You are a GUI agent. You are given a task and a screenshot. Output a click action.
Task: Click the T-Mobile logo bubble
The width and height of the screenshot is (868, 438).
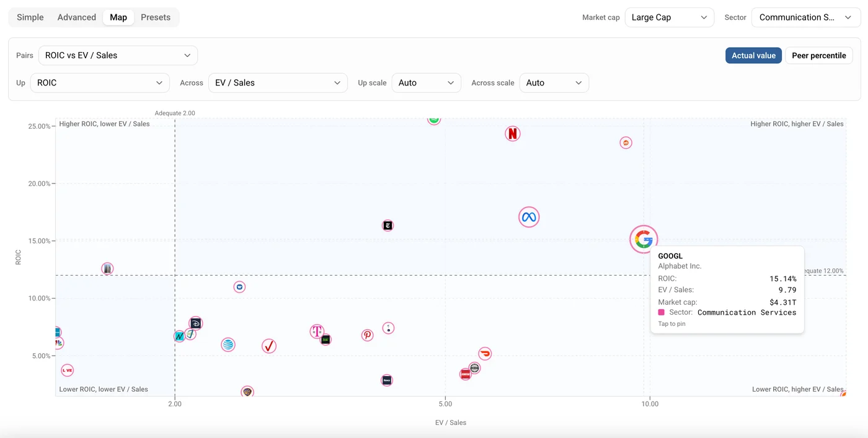pyautogui.click(x=317, y=331)
